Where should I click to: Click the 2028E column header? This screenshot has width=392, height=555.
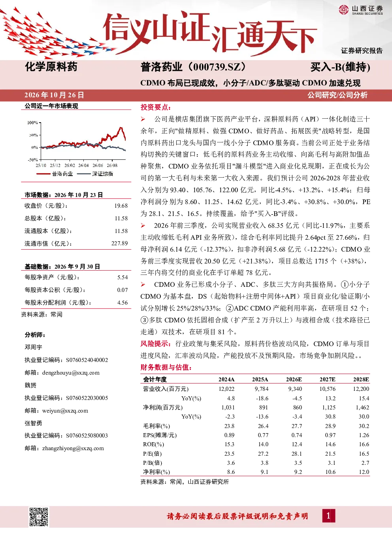coord(361,379)
